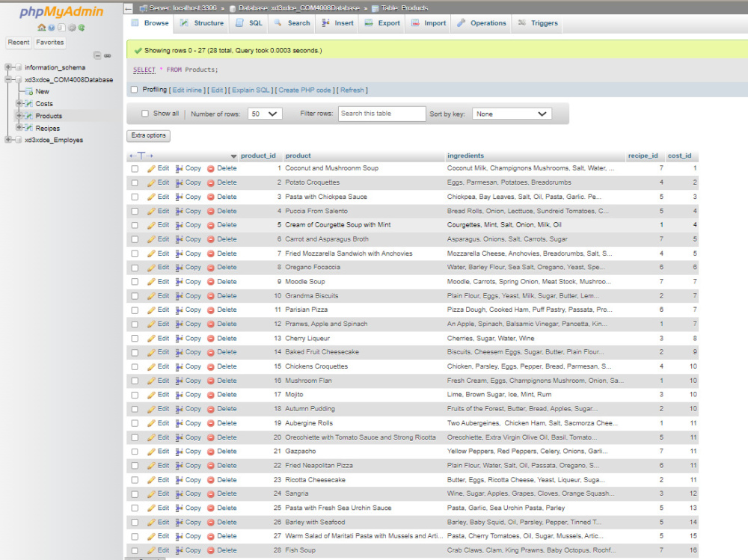Check the Show all checkbox
748x560 pixels.
(145, 114)
